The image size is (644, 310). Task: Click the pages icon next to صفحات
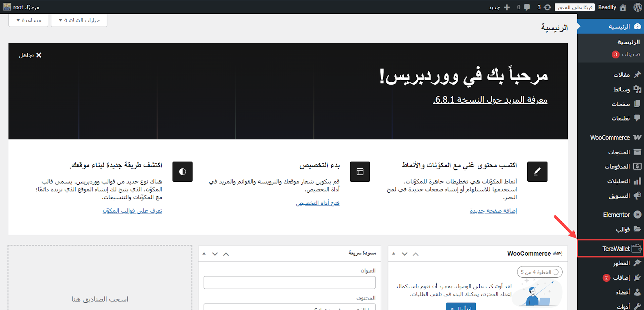coord(637,104)
